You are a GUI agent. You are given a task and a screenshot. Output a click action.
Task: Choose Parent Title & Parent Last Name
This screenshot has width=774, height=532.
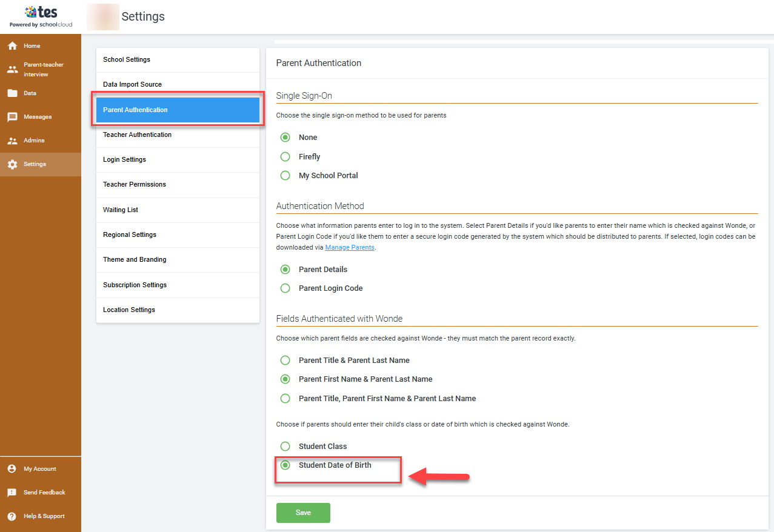coord(285,361)
